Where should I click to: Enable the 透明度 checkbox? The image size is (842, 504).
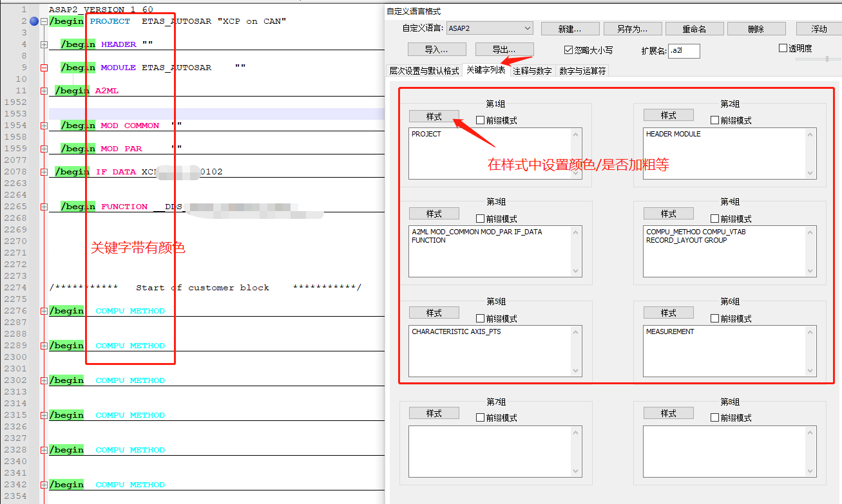click(783, 48)
